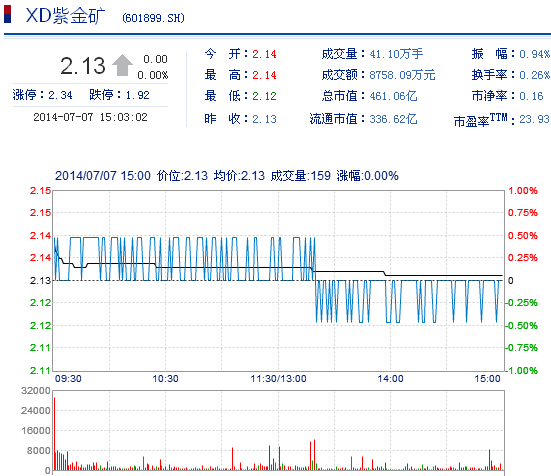Click the 0.50% right axis label
The image size is (551, 476).
click(523, 236)
